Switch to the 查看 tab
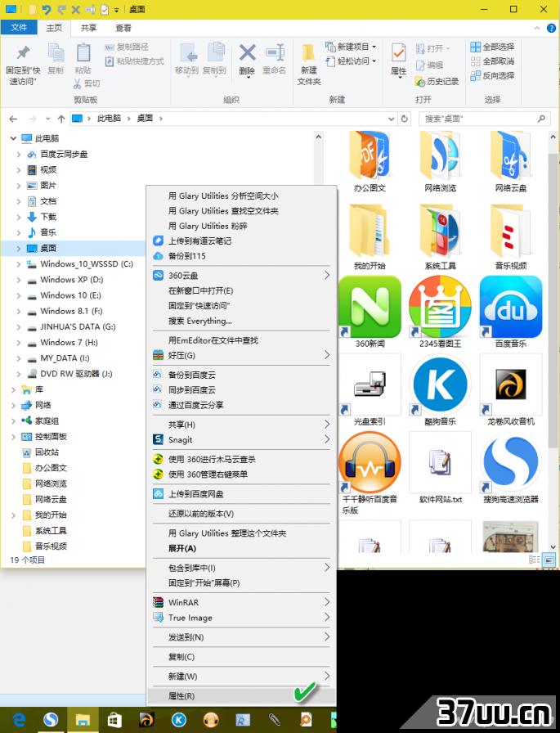This screenshot has width=560, height=733. click(x=123, y=28)
